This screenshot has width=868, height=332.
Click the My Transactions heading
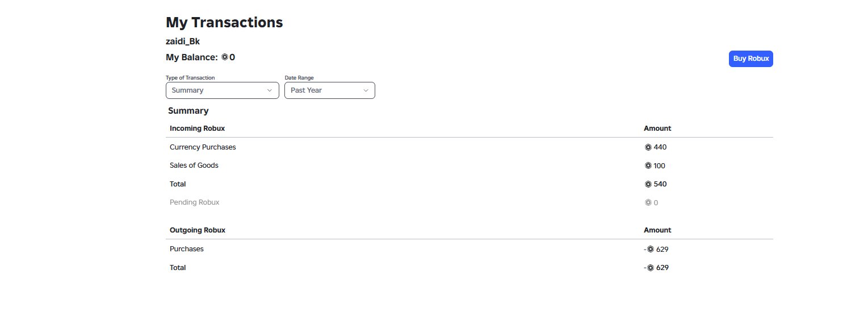click(x=224, y=23)
